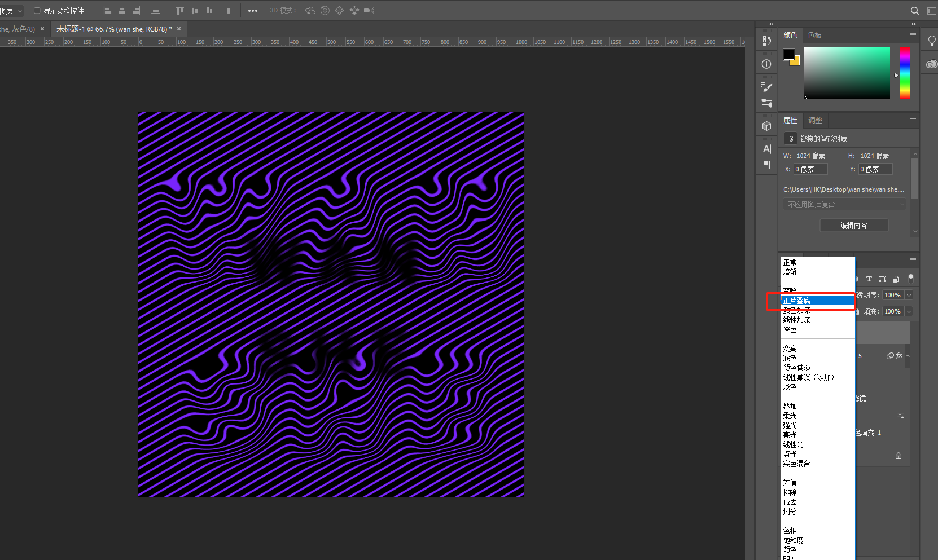Click foreground black color swatch
This screenshot has height=560, width=938.
click(x=788, y=54)
